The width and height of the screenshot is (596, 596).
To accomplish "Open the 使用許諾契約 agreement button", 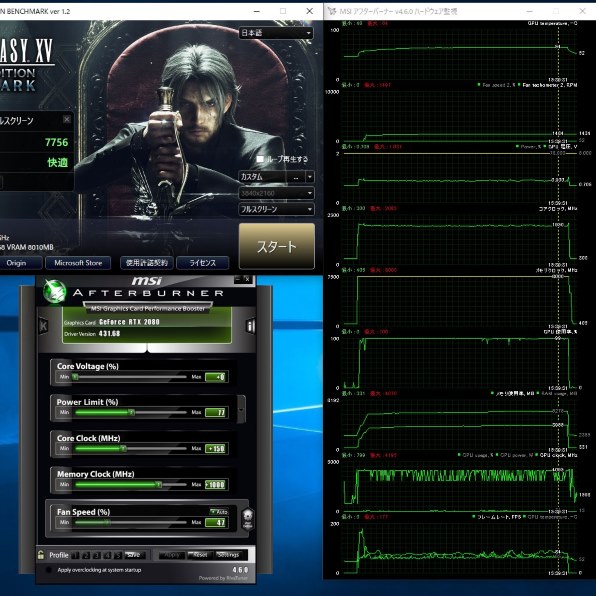I will pyautogui.click(x=147, y=263).
